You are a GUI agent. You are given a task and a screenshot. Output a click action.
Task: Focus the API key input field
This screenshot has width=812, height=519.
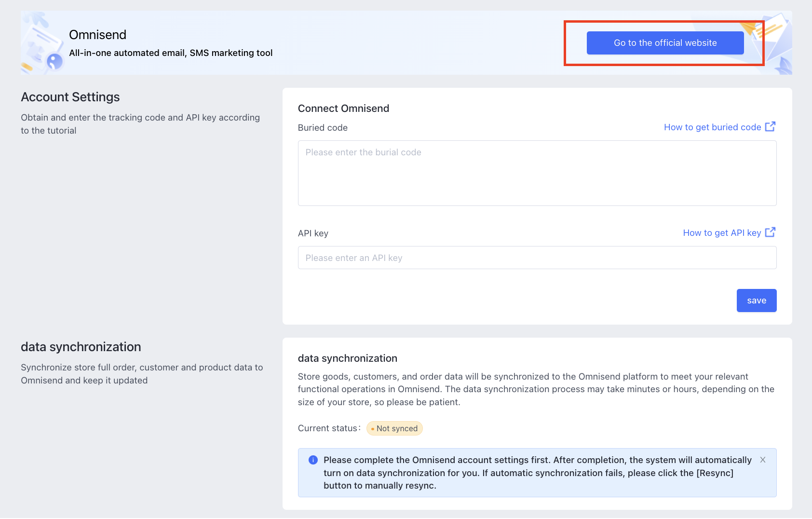click(537, 258)
